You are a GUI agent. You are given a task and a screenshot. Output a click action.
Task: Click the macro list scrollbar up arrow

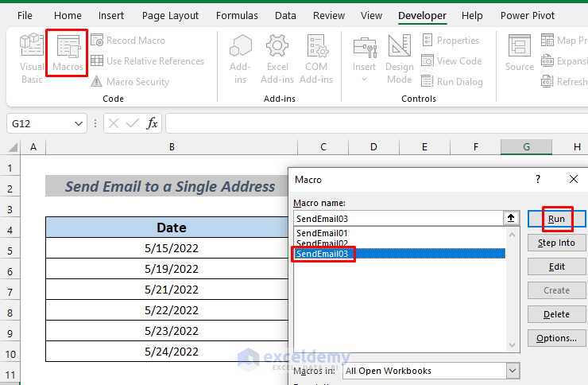(513, 235)
